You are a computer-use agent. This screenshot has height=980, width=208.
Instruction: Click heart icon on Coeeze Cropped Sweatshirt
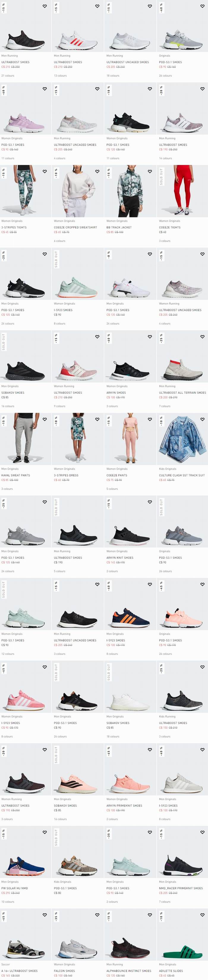(x=97, y=171)
